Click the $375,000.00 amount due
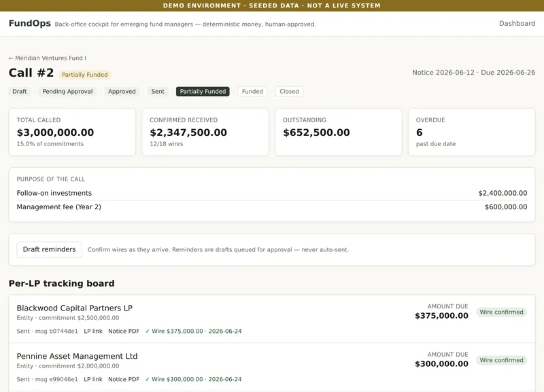This screenshot has width=544, height=392. coord(441,316)
